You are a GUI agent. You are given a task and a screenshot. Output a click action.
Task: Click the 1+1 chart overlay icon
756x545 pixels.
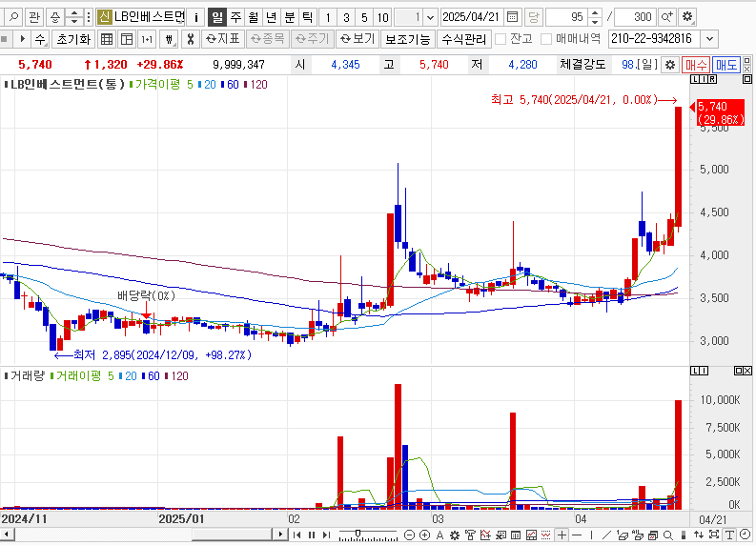point(147,39)
